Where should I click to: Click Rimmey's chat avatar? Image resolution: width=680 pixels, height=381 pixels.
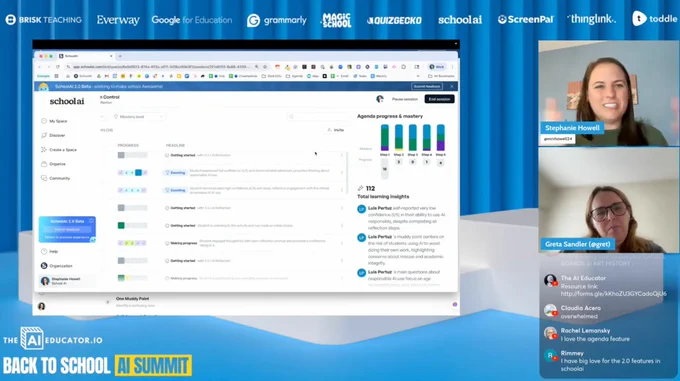(x=550, y=356)
